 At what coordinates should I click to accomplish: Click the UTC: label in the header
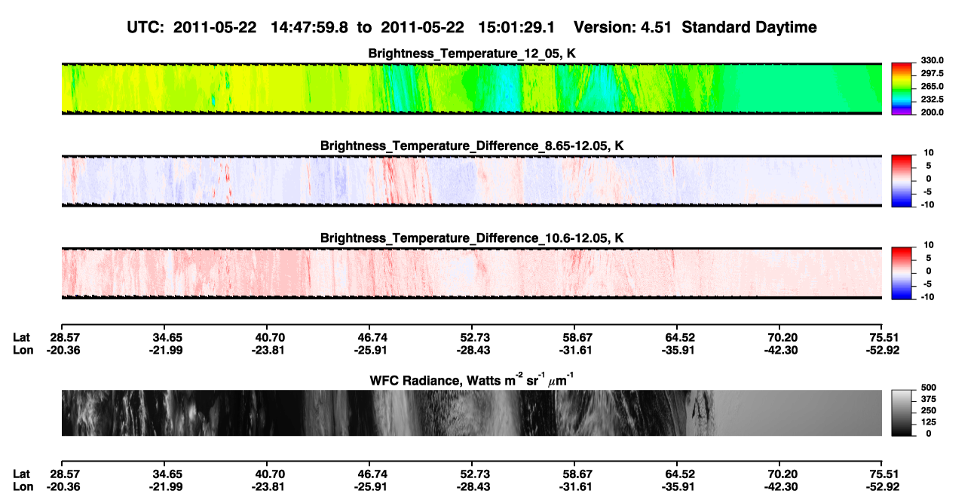click(145, 27)
